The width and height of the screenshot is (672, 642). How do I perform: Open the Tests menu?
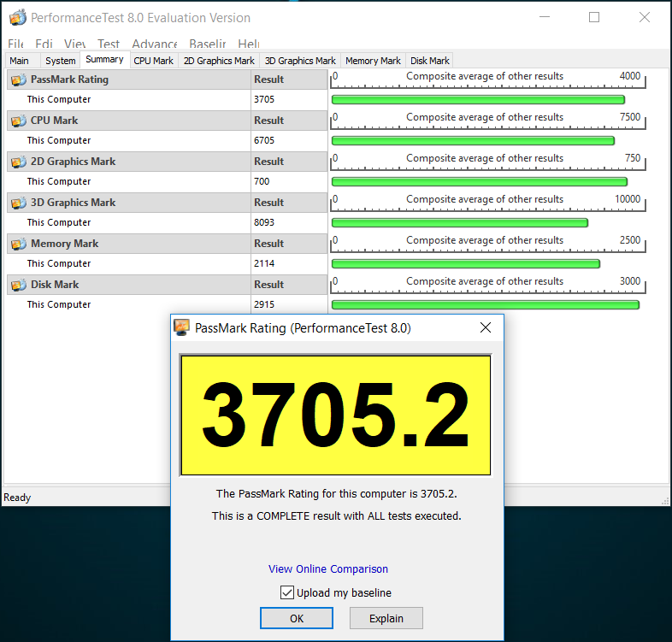click(x=109, y=44)
